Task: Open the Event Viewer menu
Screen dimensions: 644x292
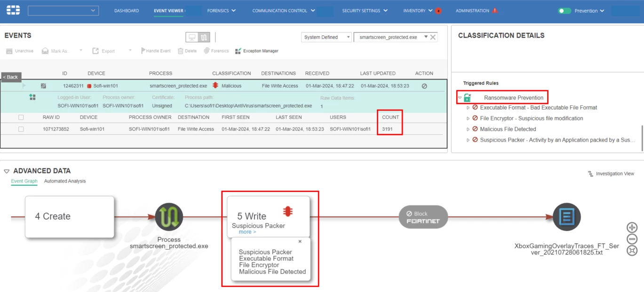Action: [169, 11]
